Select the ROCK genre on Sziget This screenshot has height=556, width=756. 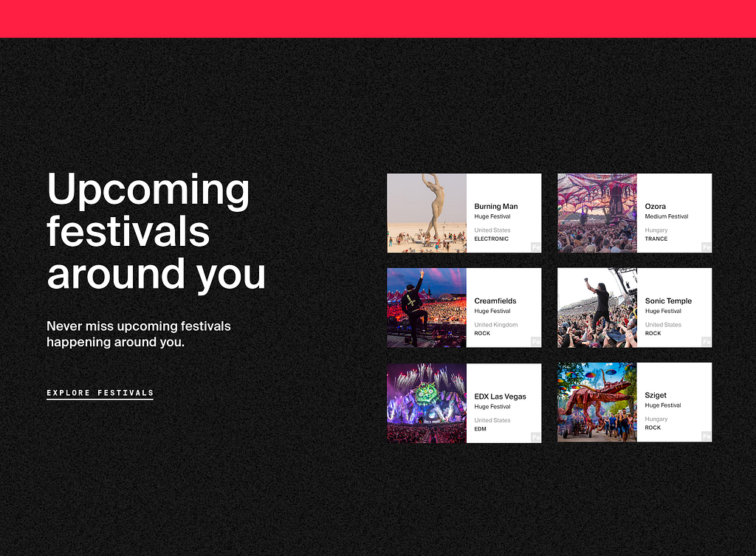tap(653, 428)
